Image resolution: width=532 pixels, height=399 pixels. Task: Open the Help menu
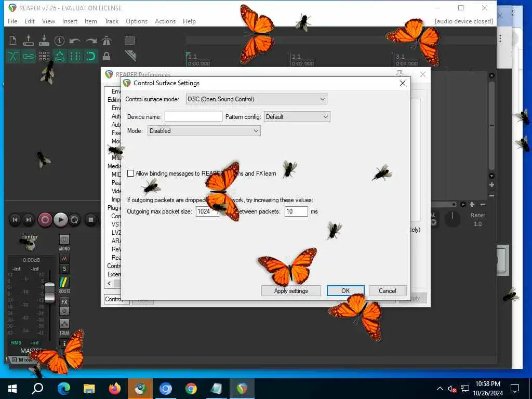pos(189,21)
